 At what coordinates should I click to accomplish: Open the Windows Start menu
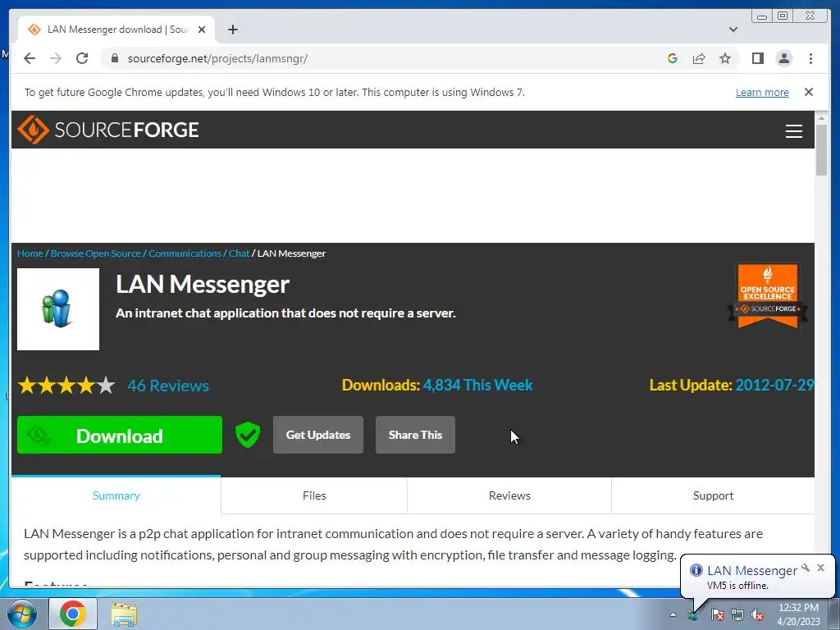coord(22,614)
